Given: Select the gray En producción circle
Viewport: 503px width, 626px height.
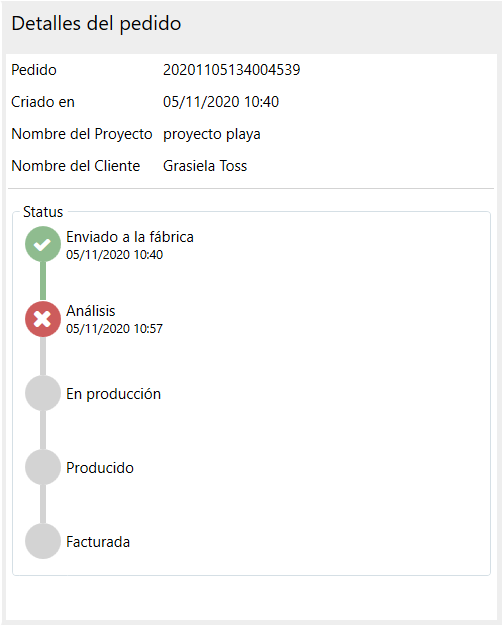Looking at the screenshot, I should [43, 393].
